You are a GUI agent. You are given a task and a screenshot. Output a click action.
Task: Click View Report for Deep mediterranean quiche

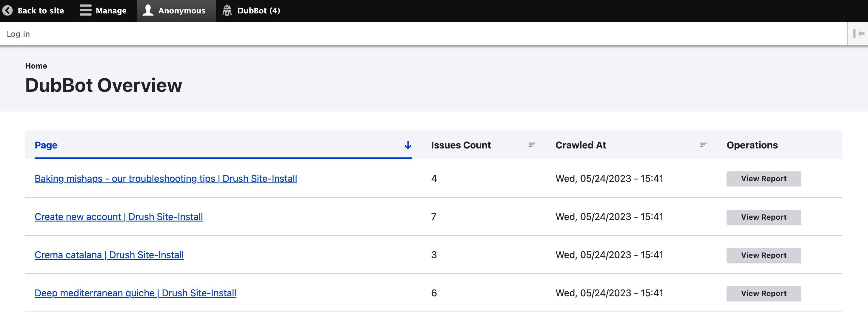click(763, 293)
